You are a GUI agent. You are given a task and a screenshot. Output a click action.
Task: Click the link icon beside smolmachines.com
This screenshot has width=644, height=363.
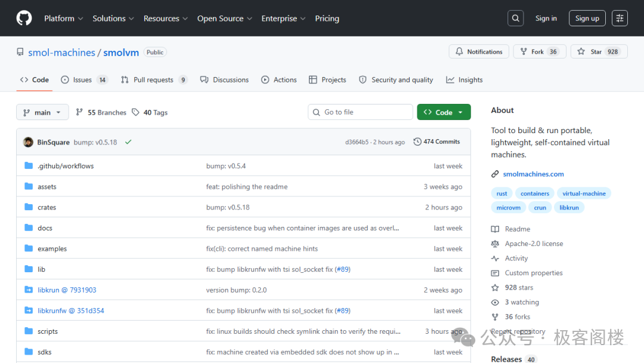(x=495, y=174)
